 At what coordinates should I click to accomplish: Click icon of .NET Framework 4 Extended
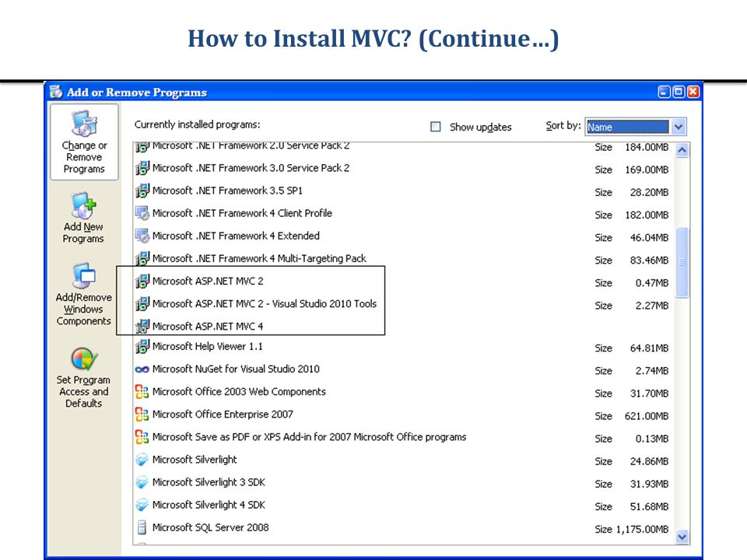coord(142,236)
